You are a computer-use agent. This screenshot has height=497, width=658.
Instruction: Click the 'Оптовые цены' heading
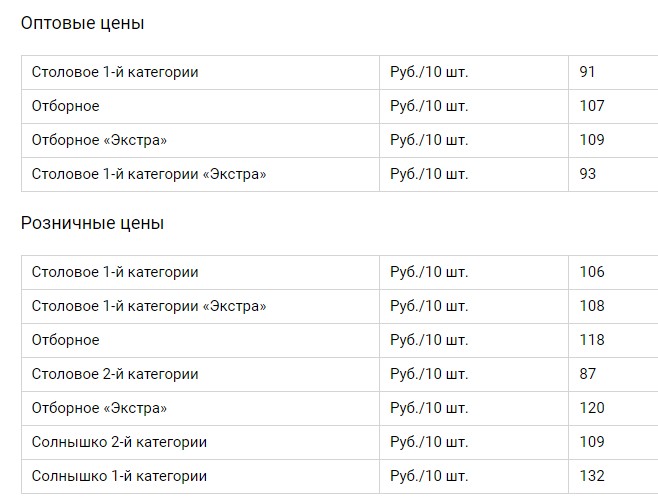[82, 23]
